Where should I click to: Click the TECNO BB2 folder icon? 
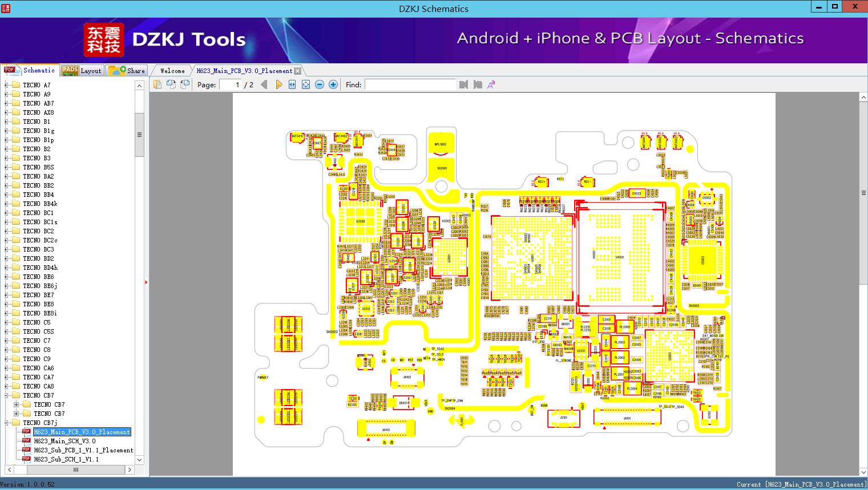16,185
